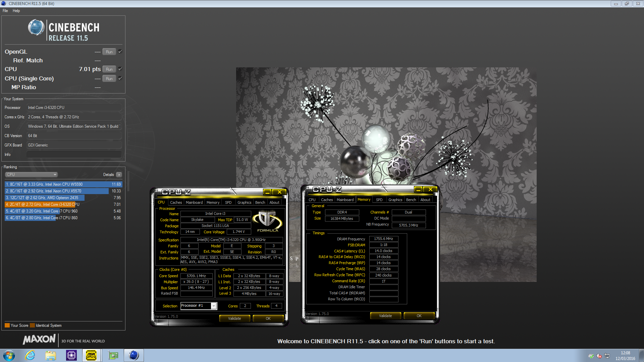Select ranking row Core i7 CPU 860
The height and width of the screenshot is (362, 644).
coord(63,218)
